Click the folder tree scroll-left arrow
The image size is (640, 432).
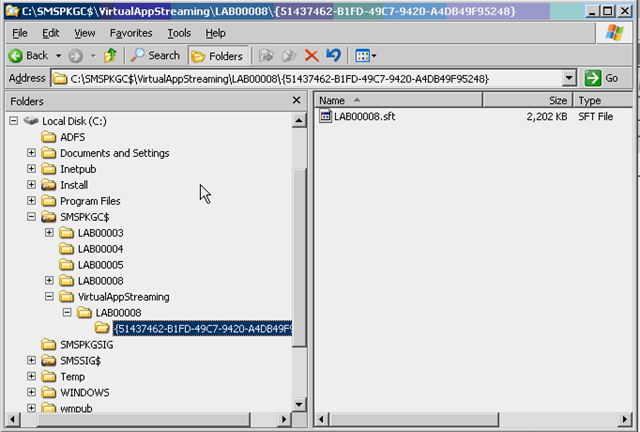(x=13, y=419)
